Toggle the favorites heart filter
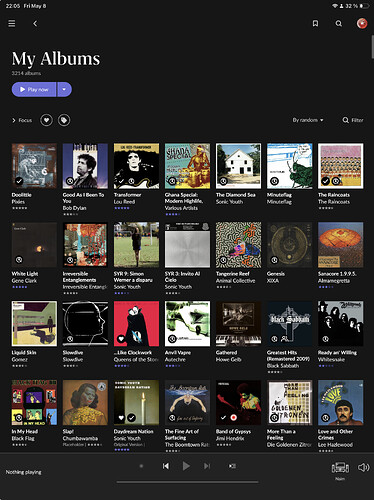Image resolution: width=374 pixels, height=500 pixels. coord(46,120)
